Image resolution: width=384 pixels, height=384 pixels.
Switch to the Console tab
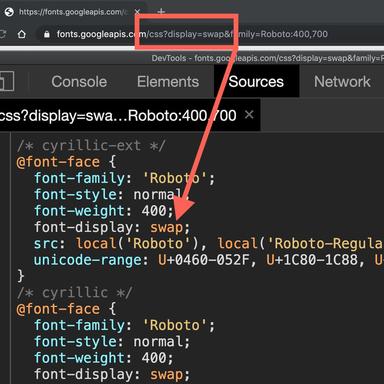coord(79,82)
